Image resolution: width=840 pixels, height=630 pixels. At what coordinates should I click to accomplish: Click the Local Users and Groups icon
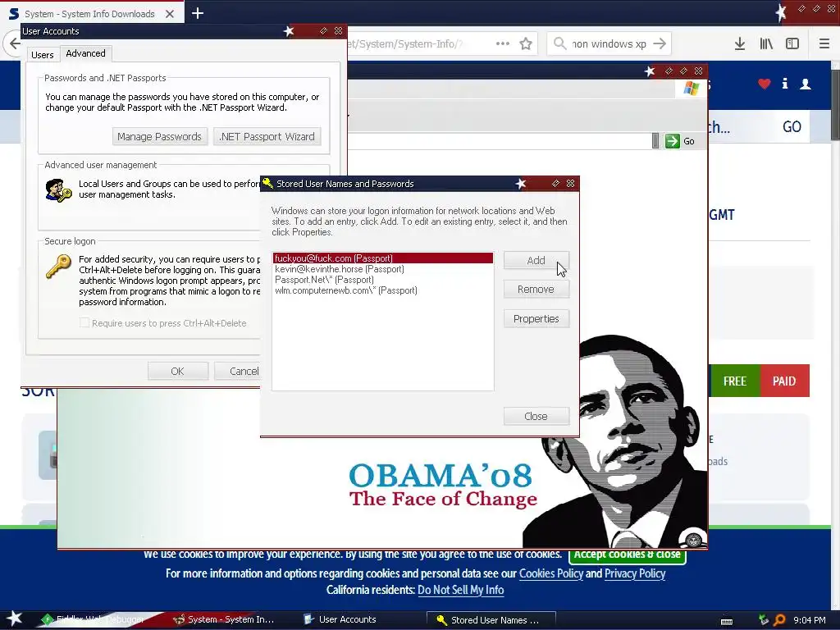tap(58, 190)
